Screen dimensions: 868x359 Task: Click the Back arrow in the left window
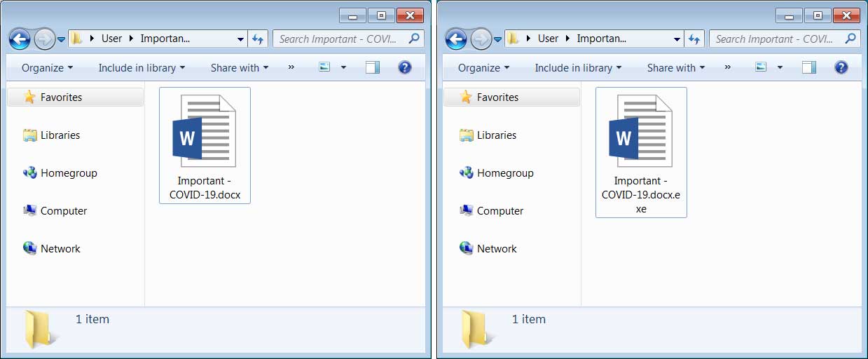pos(20,39)
